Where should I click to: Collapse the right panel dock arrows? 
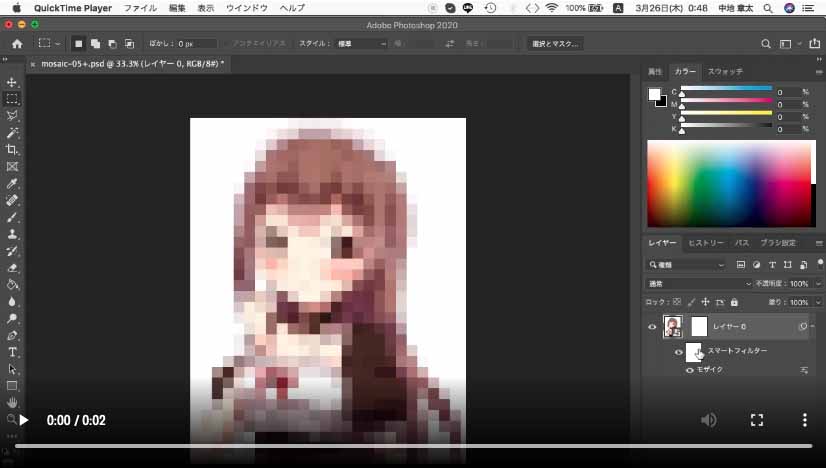(x=819, y=59)
